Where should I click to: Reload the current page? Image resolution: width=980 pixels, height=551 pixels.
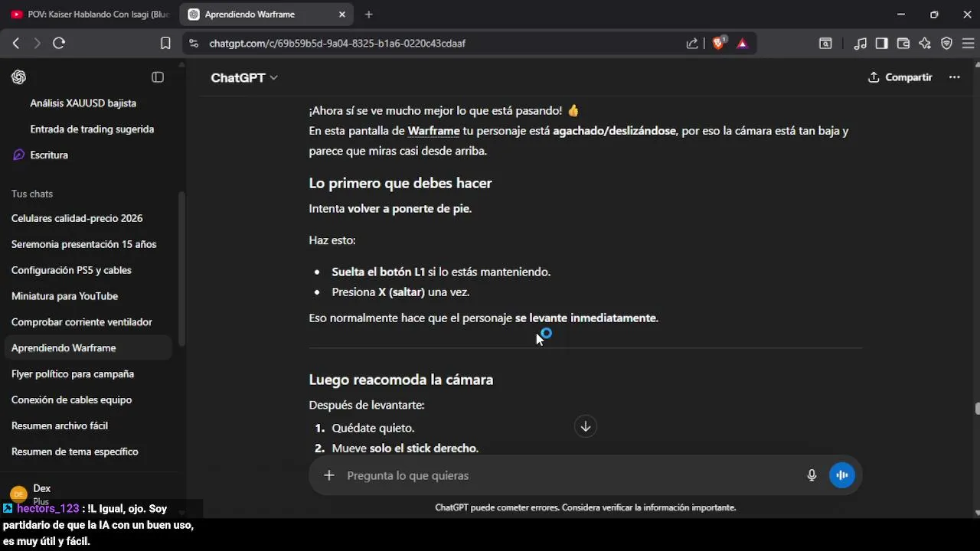click(x=59, y=44)
